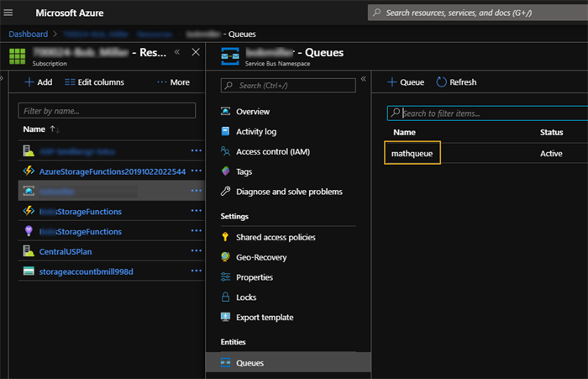Open the Edit columns option
Image resolution: width=588 pixels, height=379 pixels.
click(x=94, y=82)
